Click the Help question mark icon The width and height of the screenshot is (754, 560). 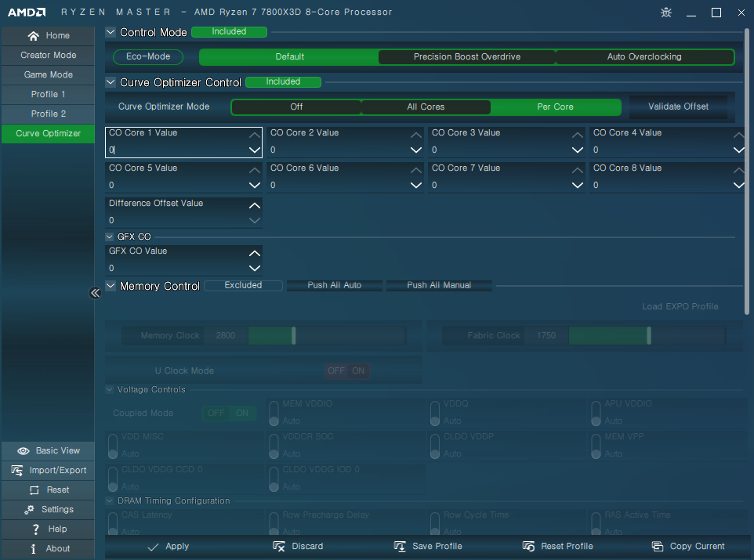[36, 529]
